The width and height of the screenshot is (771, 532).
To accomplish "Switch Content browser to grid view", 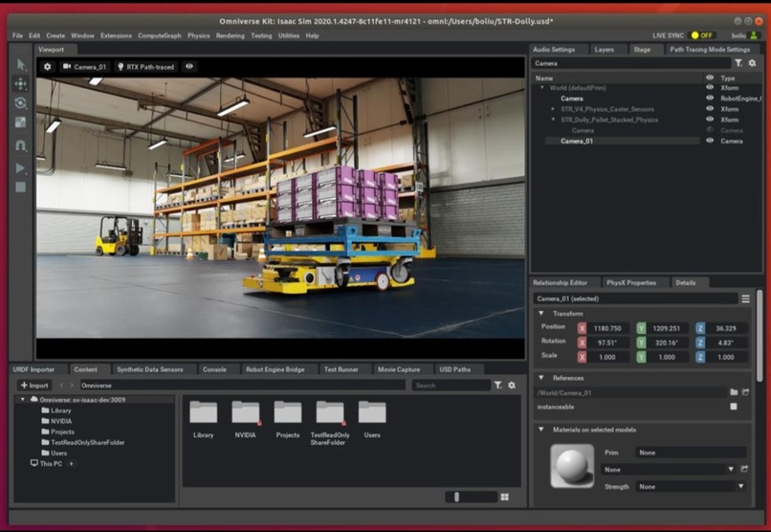I will [x=504, y=498].
